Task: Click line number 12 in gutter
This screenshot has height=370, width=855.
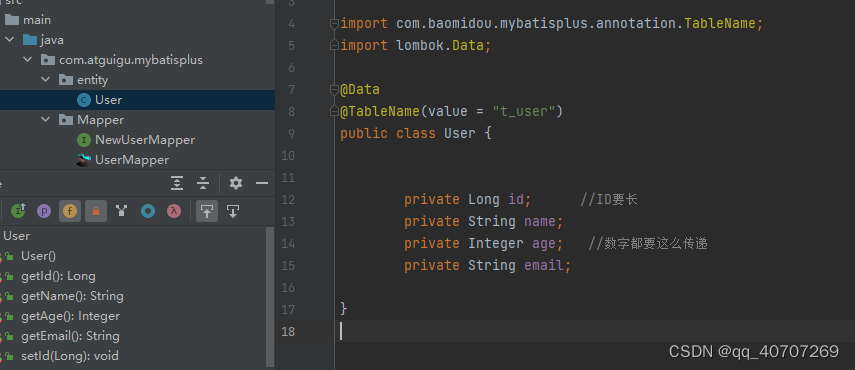Action: pos(288,200)
